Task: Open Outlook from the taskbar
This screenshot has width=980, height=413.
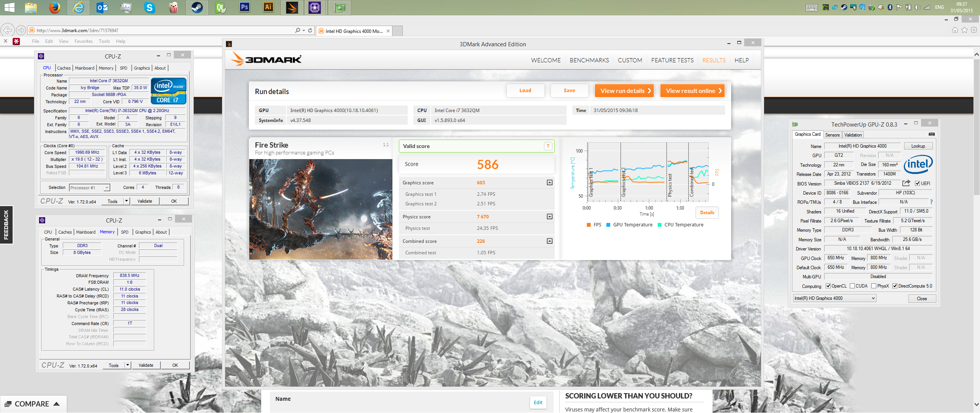Action: tap(102, 8)
